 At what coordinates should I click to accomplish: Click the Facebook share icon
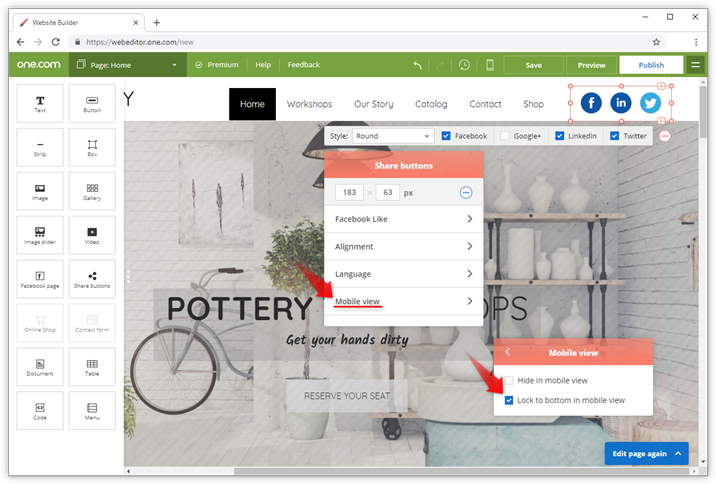tap(591, 103)
